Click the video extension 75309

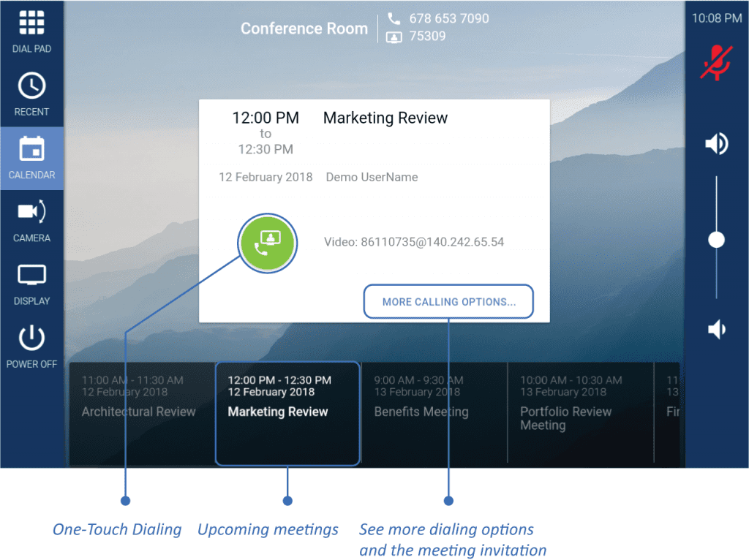tap(427, 36)
